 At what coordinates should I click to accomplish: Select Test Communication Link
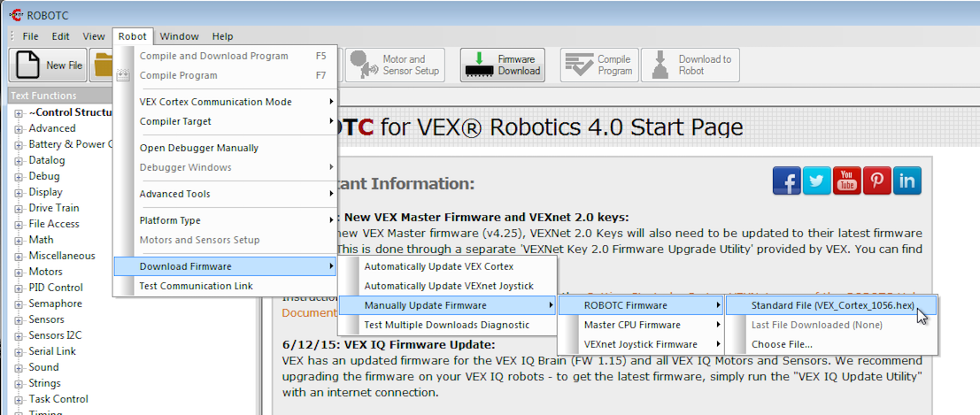[x=225, y=286]
